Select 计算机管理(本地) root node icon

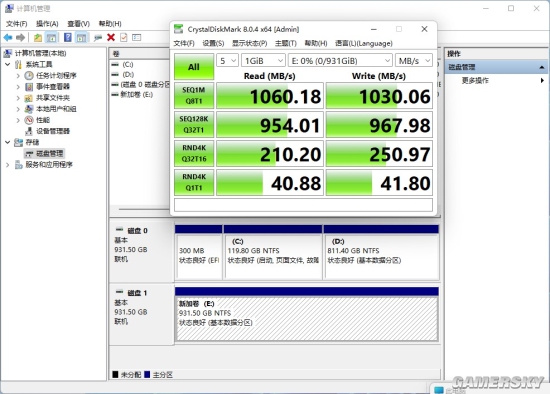[x=8, y=53]
